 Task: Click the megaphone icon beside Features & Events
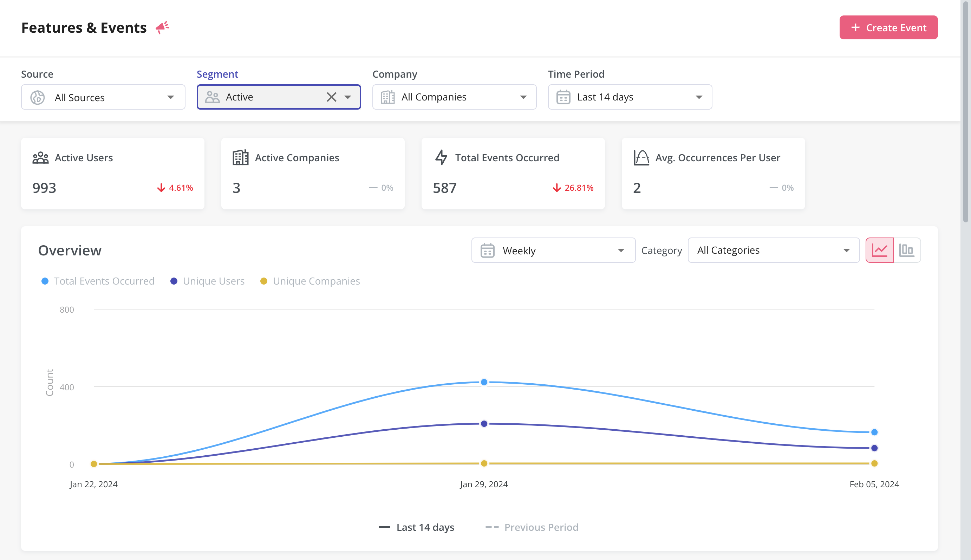162,28
